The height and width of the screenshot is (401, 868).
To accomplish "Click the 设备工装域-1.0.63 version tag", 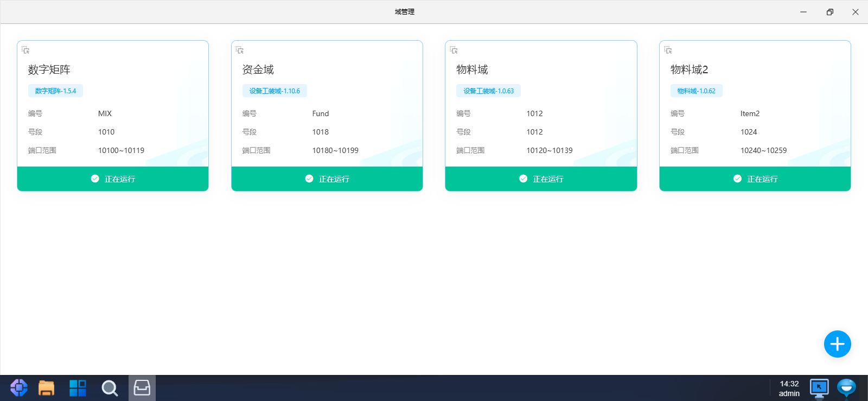I will tap(488, 91).
